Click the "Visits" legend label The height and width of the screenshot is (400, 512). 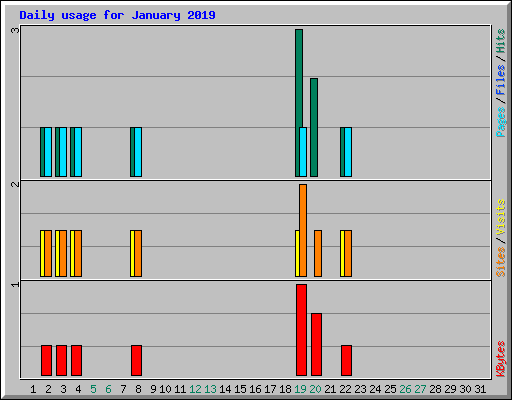[x=500, y=217]
